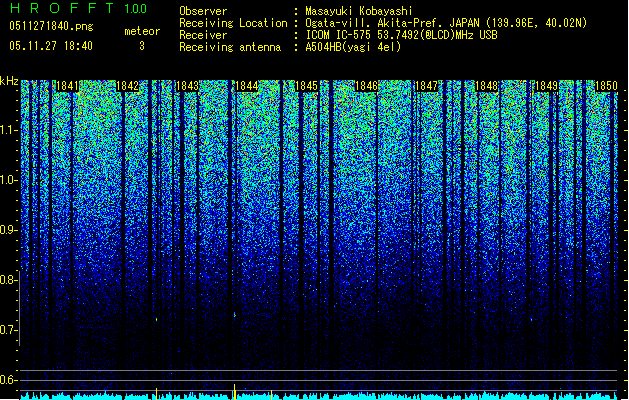Click the 1850 time marker
This screenshot has height=400, width=629.
click(606, 86)
